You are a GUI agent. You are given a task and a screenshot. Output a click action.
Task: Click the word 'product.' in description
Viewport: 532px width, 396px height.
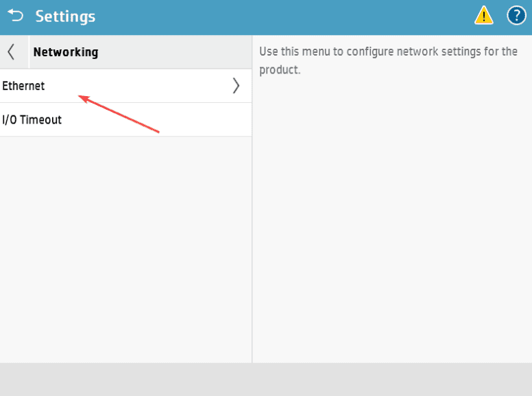pos(280,70)
